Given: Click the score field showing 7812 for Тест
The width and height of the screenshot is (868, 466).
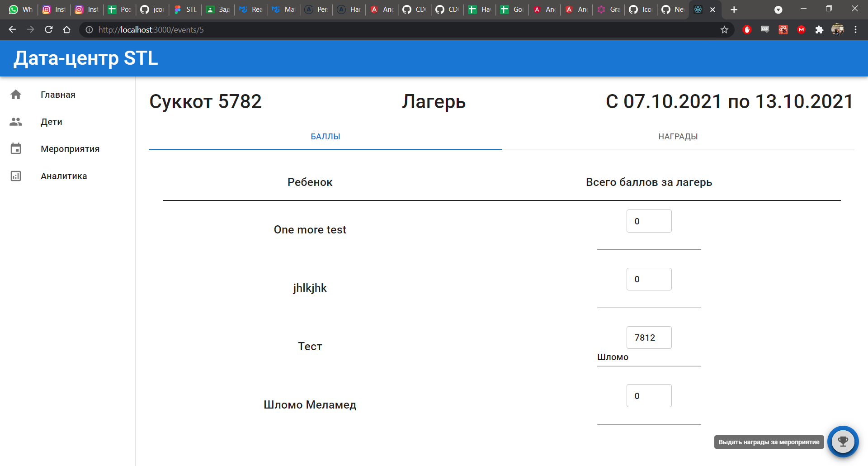Looking at the screenshot, I should coord(649,337).
